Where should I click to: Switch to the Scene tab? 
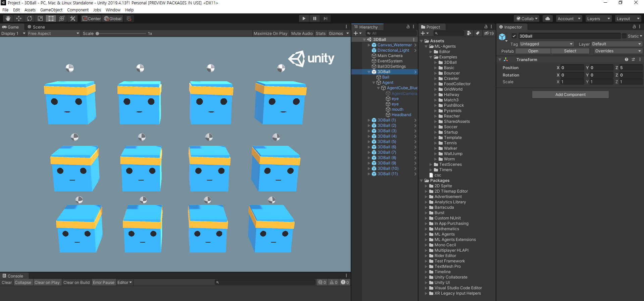coord(36,27)
